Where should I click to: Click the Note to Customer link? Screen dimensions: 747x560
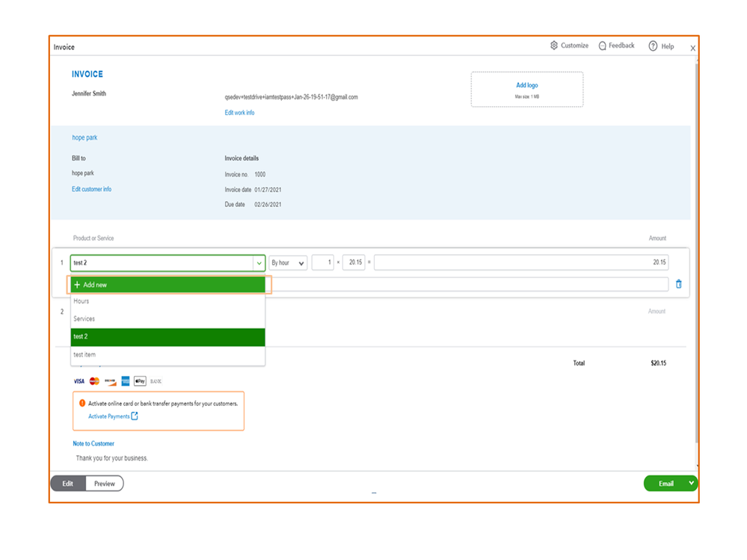[93, 443]
